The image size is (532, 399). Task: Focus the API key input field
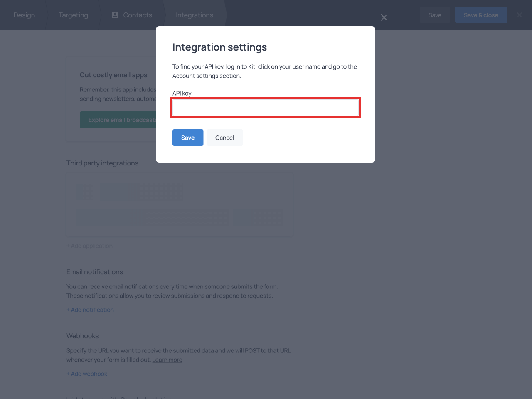click(266, 108)
